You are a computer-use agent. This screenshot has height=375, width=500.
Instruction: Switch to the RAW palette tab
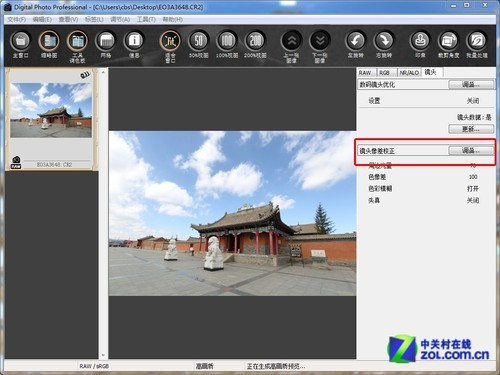pos(365,73)
